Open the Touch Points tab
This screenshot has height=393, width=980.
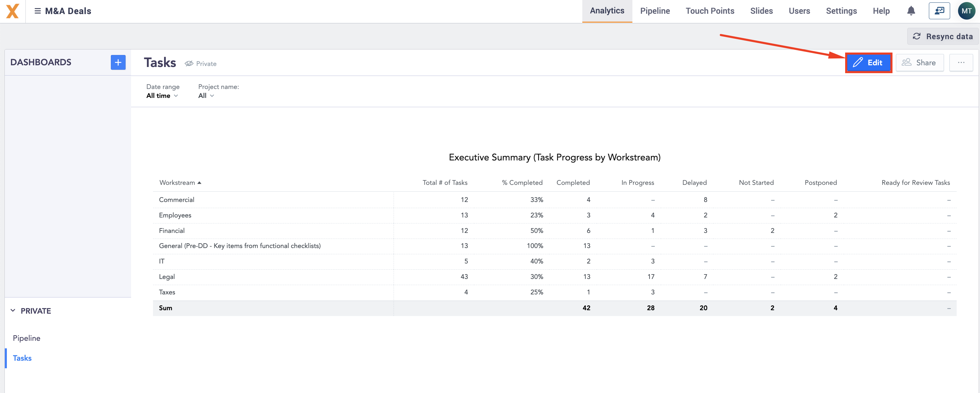[x=710, y=11]
